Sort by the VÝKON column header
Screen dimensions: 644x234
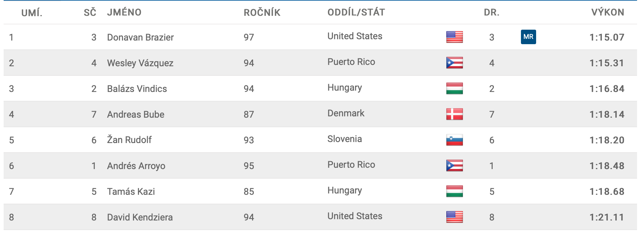pos(607,12)
